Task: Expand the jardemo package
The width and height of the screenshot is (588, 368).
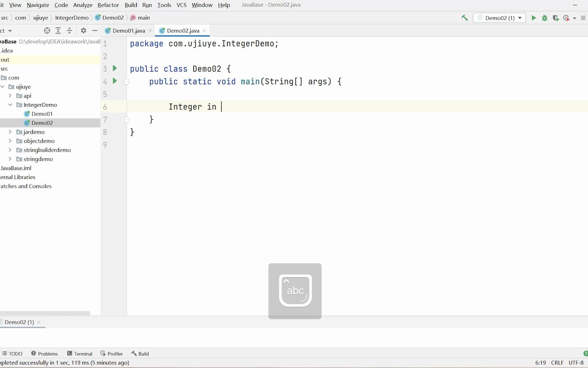Action: pos(10,132)
